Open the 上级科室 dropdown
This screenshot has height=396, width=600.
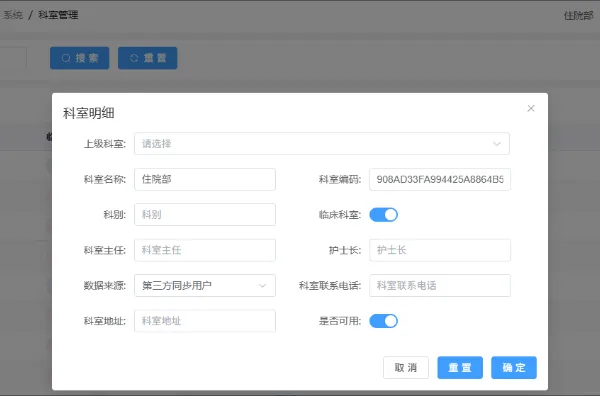point(322,143)
